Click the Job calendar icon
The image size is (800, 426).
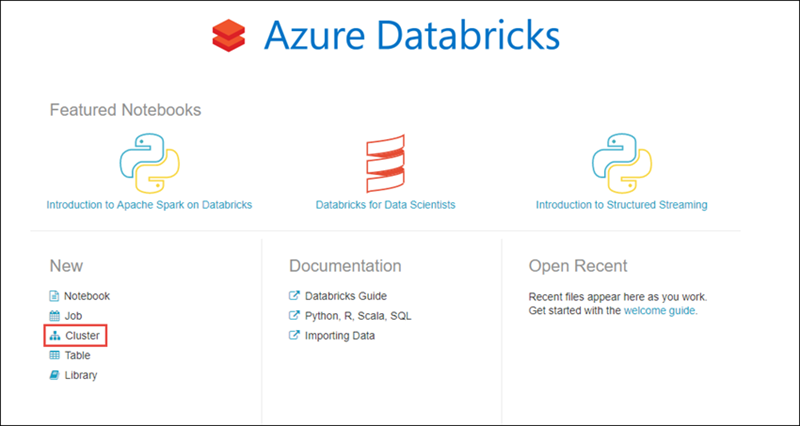click(54, 316)
